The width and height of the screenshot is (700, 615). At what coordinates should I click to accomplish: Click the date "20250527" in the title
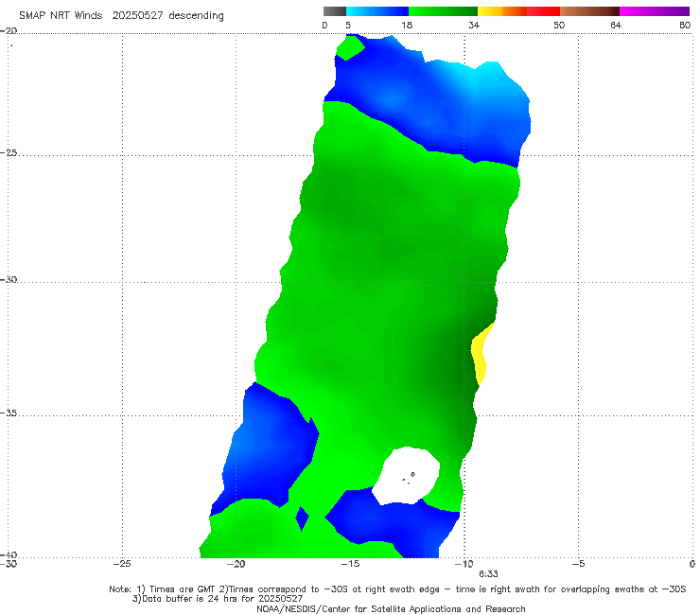tap(137, 16)
